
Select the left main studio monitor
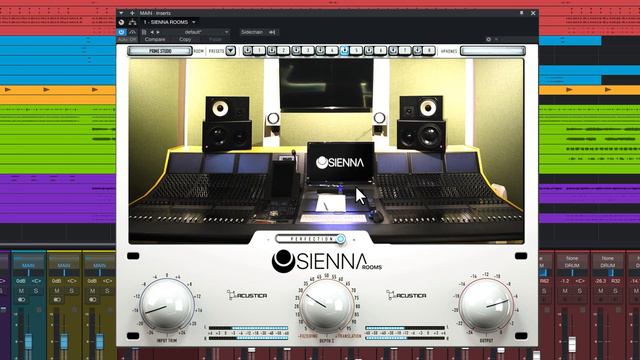point(227,124)
